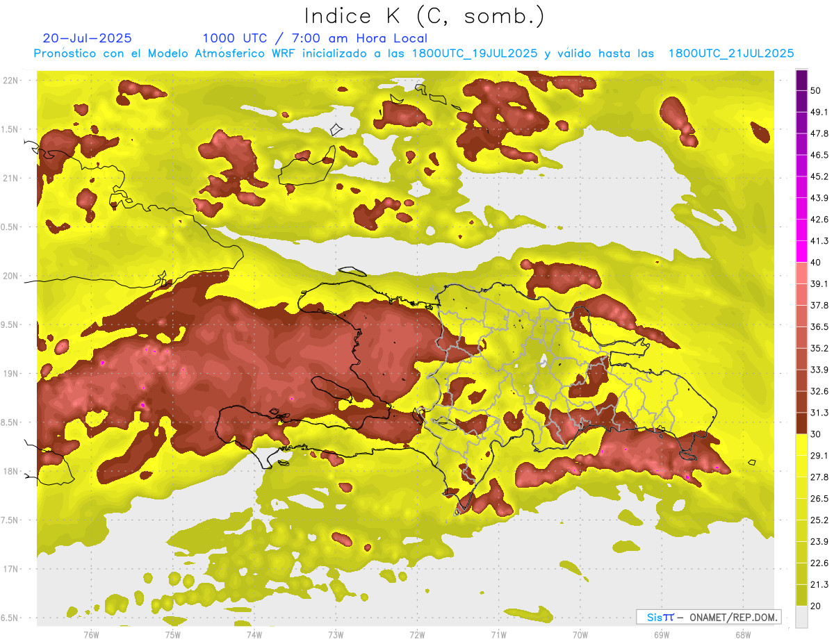Click colorbar value "49.1"
Image resolution: width=834 pixels, height=644 pixels.
[819, 112]
